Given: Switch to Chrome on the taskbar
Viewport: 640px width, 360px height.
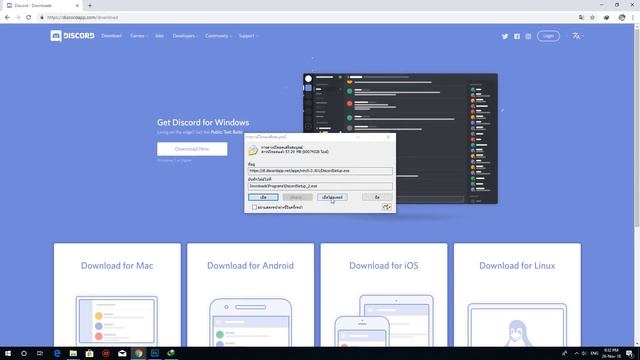Looking at the screenshot, I should [x=138, y=353].
